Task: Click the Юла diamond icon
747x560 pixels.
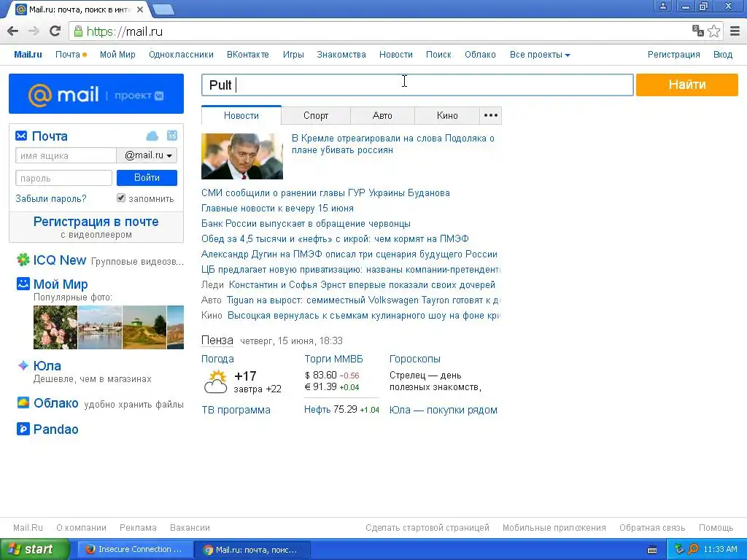Action: pos(23,366)
